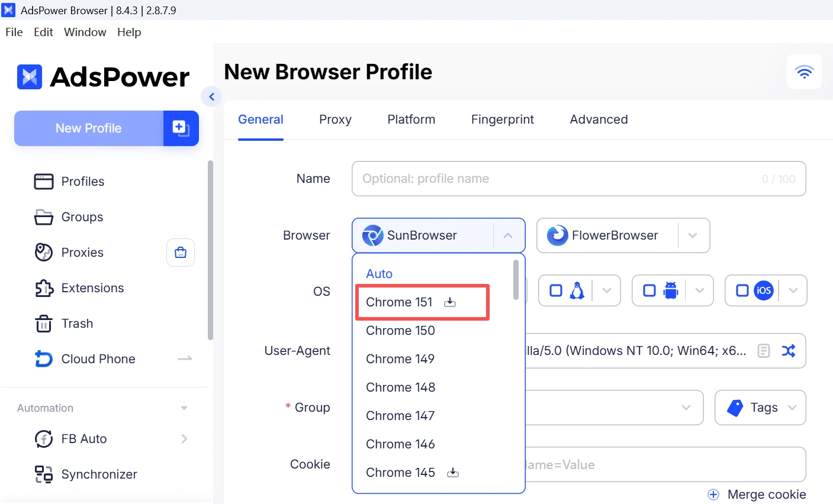
Task: Click the Extensions puzzle icon
Action: [x=43, y=288]
